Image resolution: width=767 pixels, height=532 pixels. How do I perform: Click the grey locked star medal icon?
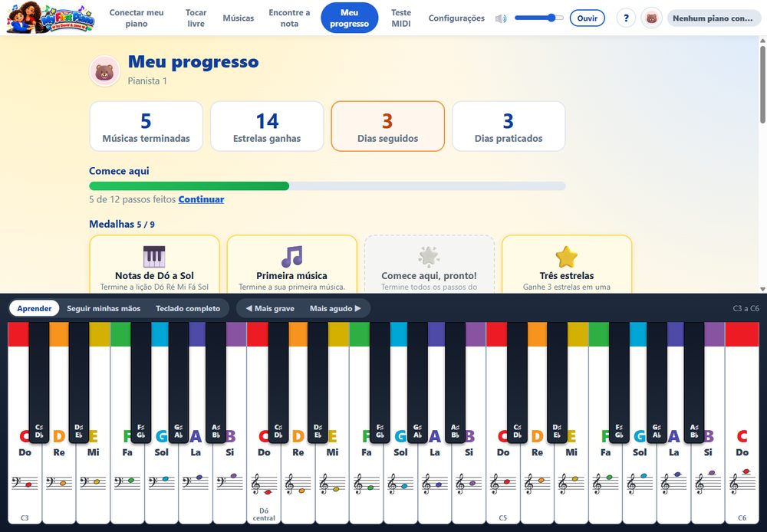tap(429, 256)
